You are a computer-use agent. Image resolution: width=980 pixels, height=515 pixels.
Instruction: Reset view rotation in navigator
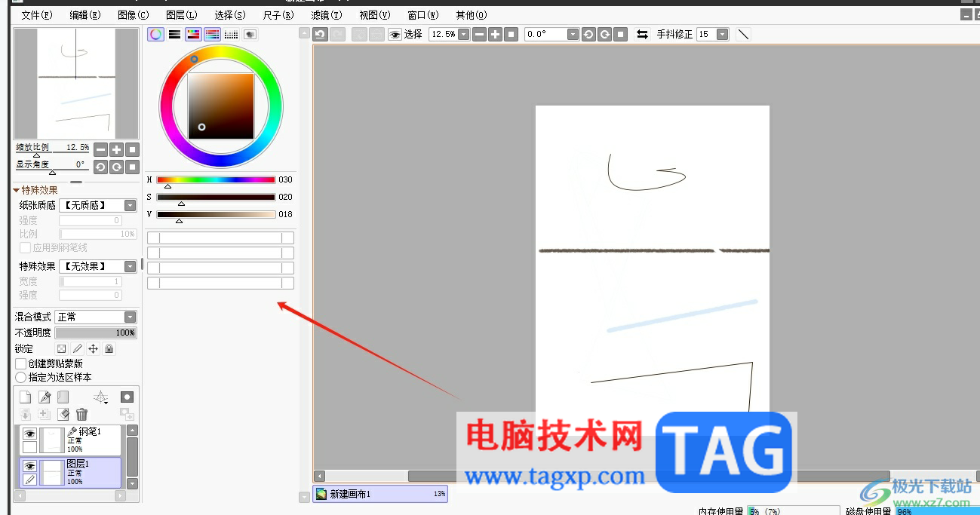(x=132, y=167)
